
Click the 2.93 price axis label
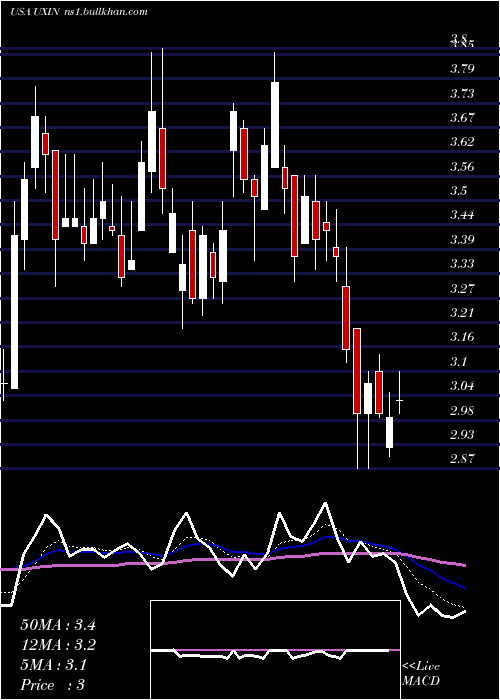click(x=462, y=434)
